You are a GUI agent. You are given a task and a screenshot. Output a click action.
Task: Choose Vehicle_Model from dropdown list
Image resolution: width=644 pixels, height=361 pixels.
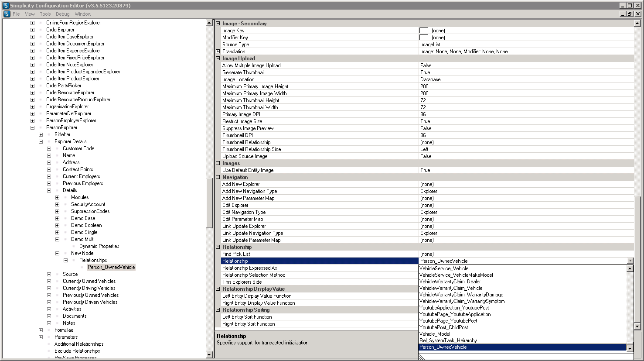[522, 334]
